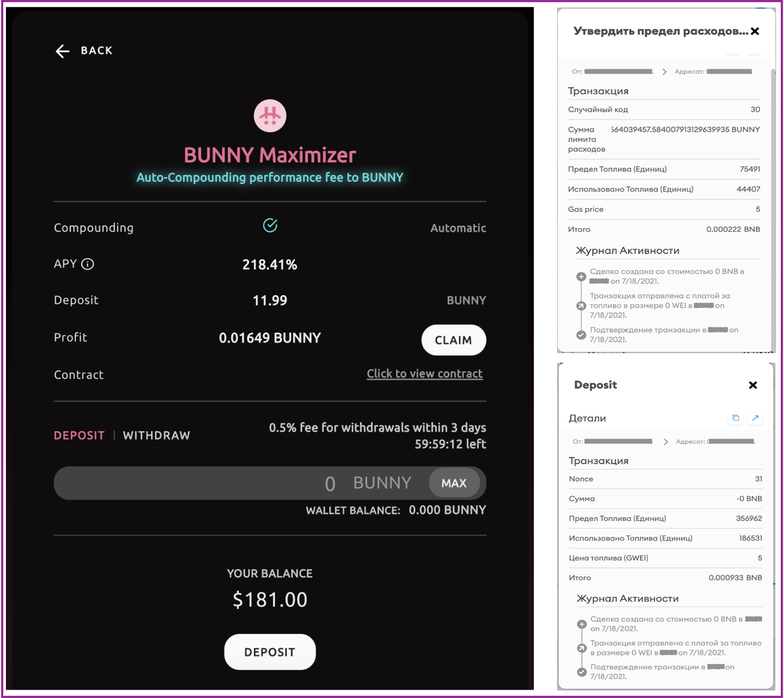784x698 pixels.
Task: Open the APY info tooltip icon
Action: click(x=89, y=264)
